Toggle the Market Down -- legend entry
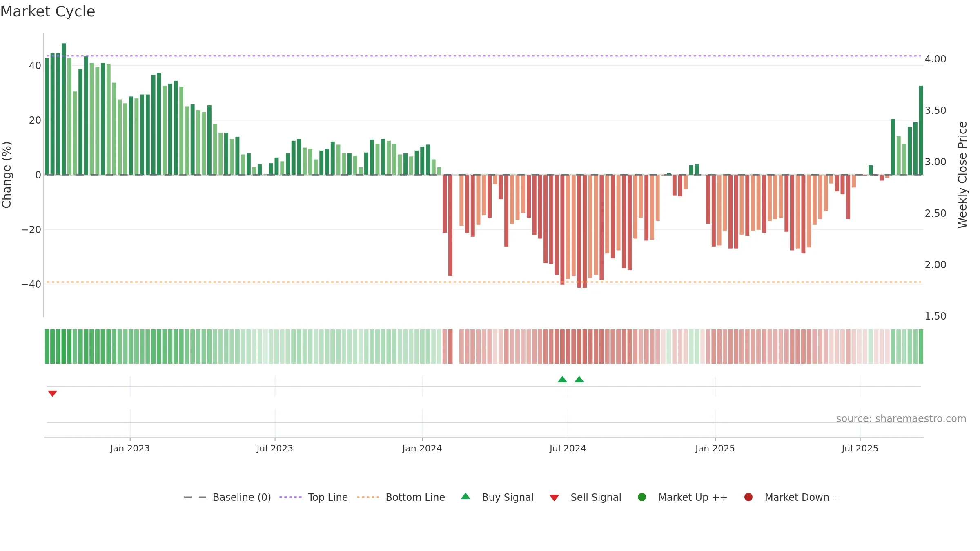980x551 pixels. [x=791, y=497]
